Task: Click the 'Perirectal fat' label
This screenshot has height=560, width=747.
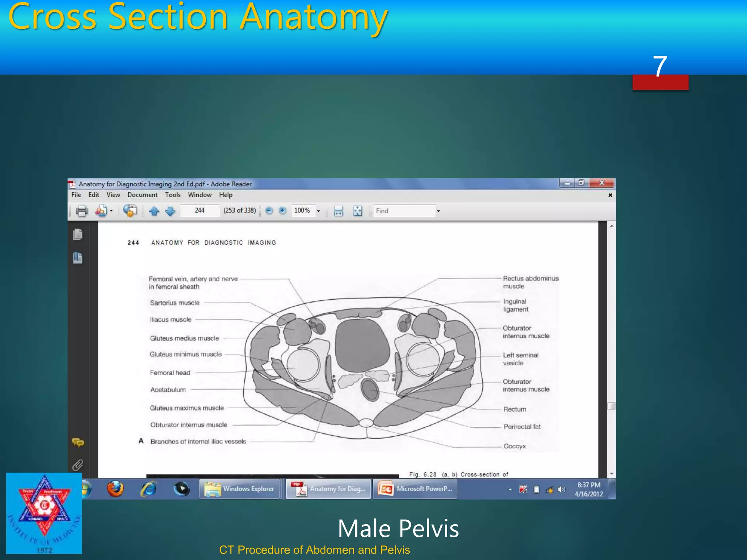Action: click(522, 427)
